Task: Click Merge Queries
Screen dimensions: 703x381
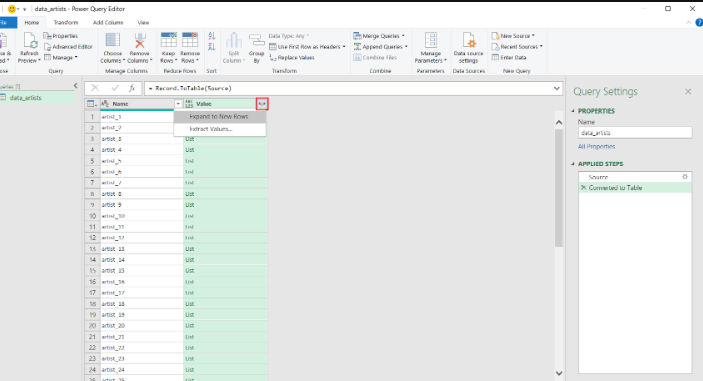Action: pos(379,36)
